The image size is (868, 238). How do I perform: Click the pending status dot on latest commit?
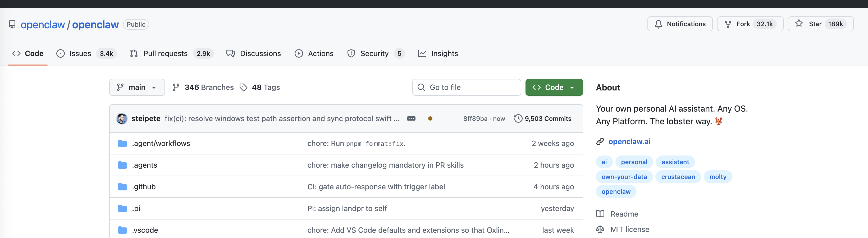tap(430, 119)
